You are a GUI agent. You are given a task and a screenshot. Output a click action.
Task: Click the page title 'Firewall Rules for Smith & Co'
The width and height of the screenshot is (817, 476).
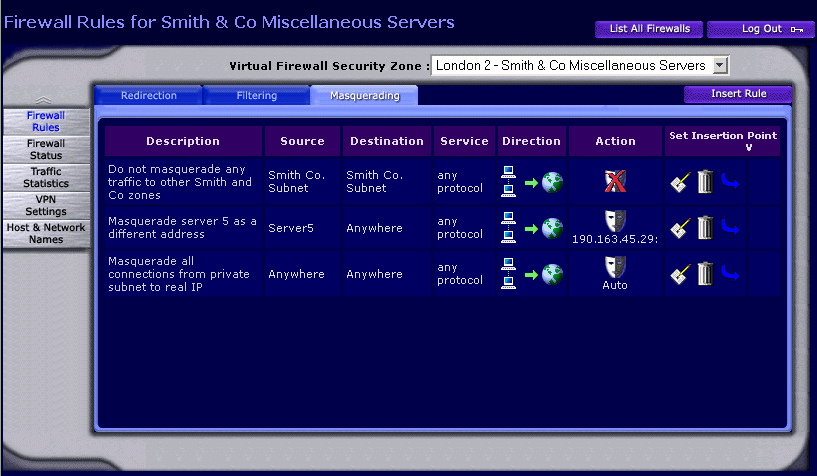click(229, 22)
